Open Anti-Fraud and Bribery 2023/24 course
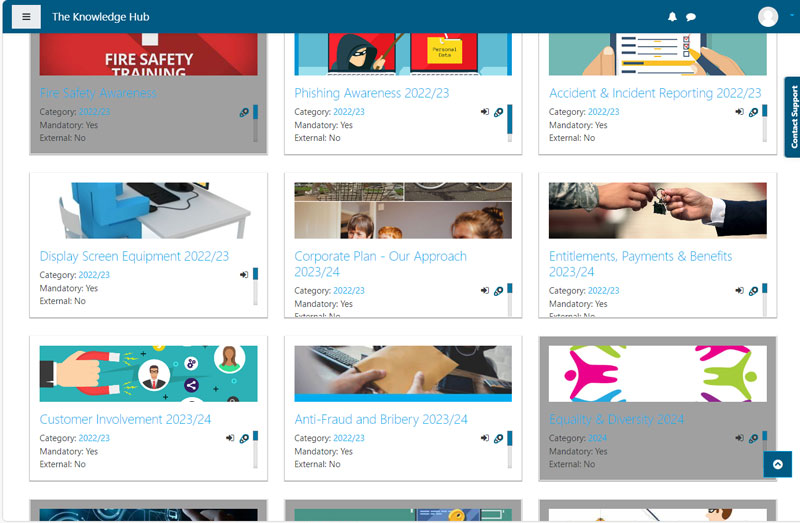The height and width of the screenshot is (523, 800). point(381,419)
